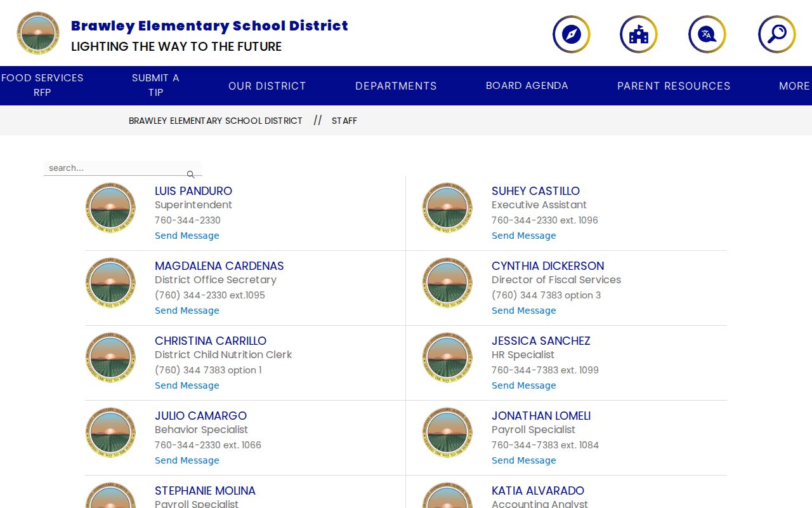Click Jonathan Lomeli's profile seal image
This screenshot has height=508, width=812.
pyautogui.click(x=447, y=433)
